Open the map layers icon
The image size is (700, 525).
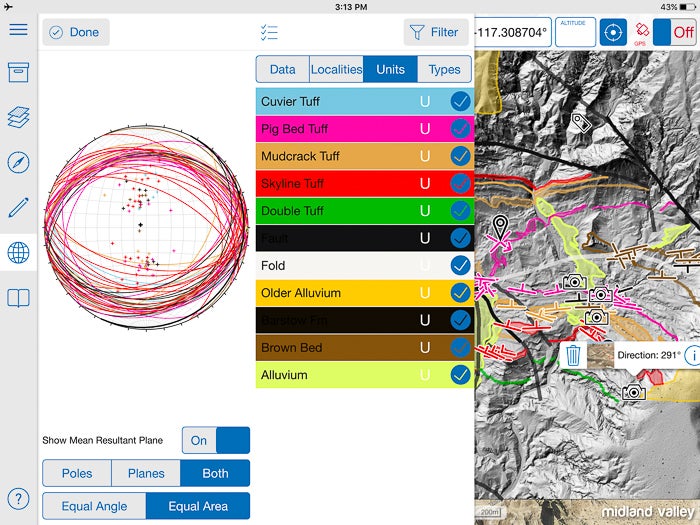18,117
